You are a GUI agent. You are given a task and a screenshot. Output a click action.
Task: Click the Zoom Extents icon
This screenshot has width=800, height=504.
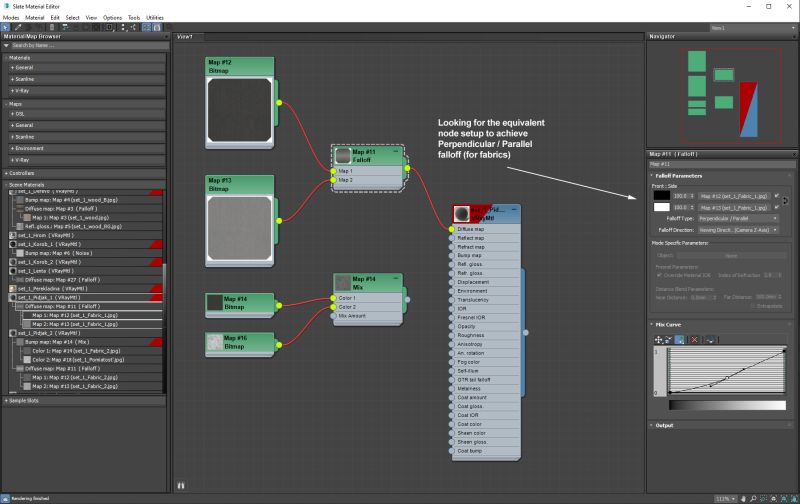click(x=773, y=498)
